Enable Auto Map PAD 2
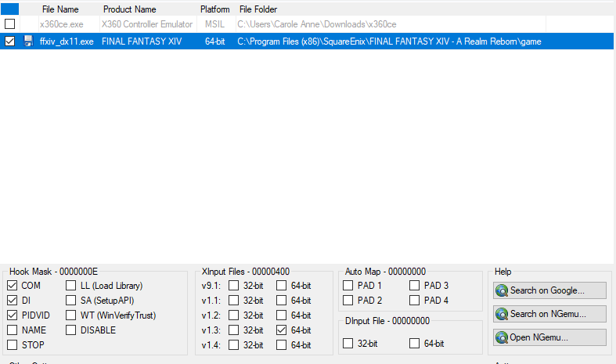The width and height of the screenshot is (616, 364). tap(348, 301)
